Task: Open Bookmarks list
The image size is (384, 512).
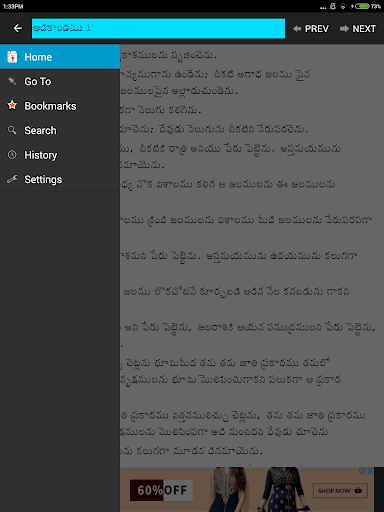Action: 60,106
